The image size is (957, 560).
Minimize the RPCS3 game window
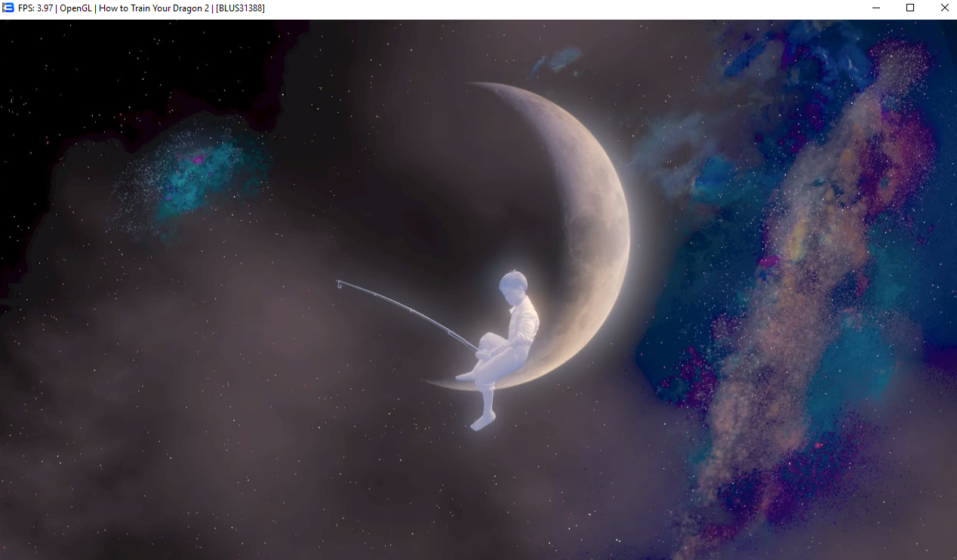876,8
